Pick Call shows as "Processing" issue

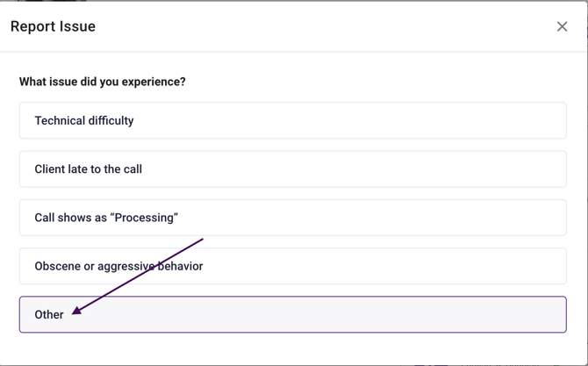pyautogui.click(x=293, y=218)
